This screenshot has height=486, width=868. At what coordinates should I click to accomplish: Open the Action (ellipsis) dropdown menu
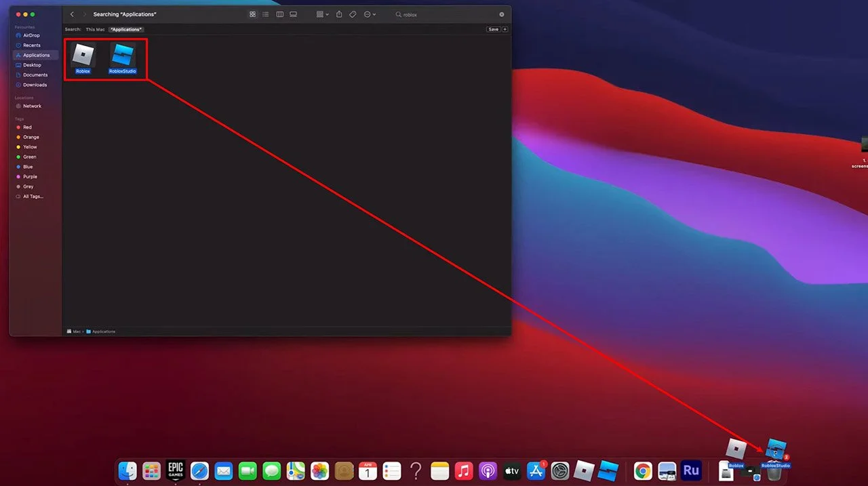point(370,14)
